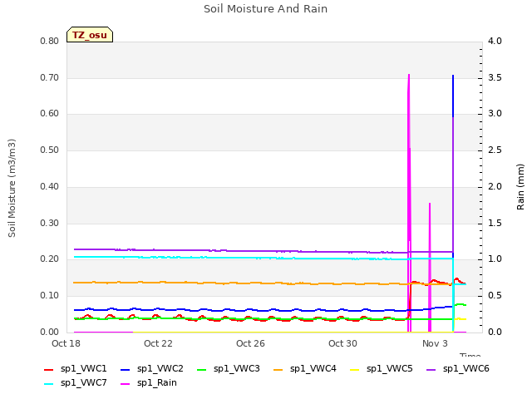Click the 1.0 rain axis value
Screen dimensions: 532x399
[495, 259]
